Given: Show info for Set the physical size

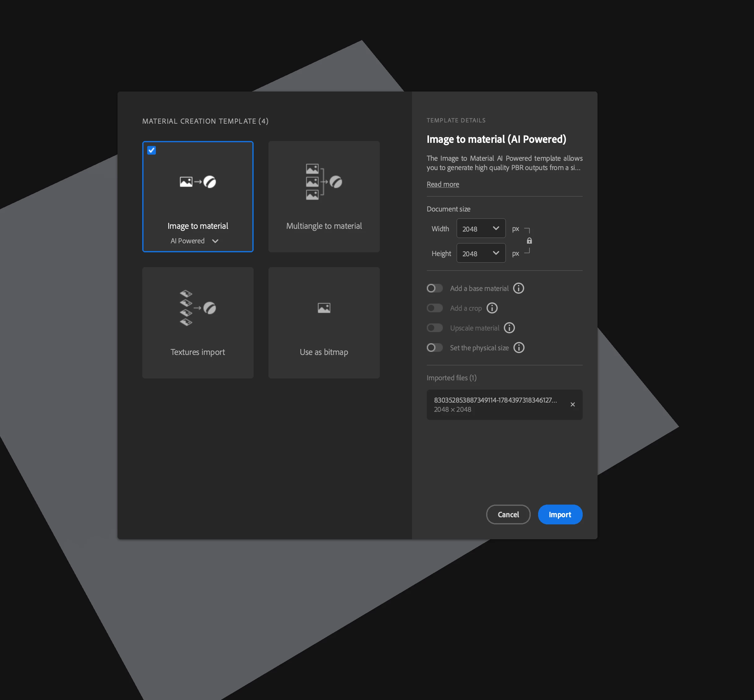Looking at the screenshot, I should pyautogui.click(x=519, y=347).
